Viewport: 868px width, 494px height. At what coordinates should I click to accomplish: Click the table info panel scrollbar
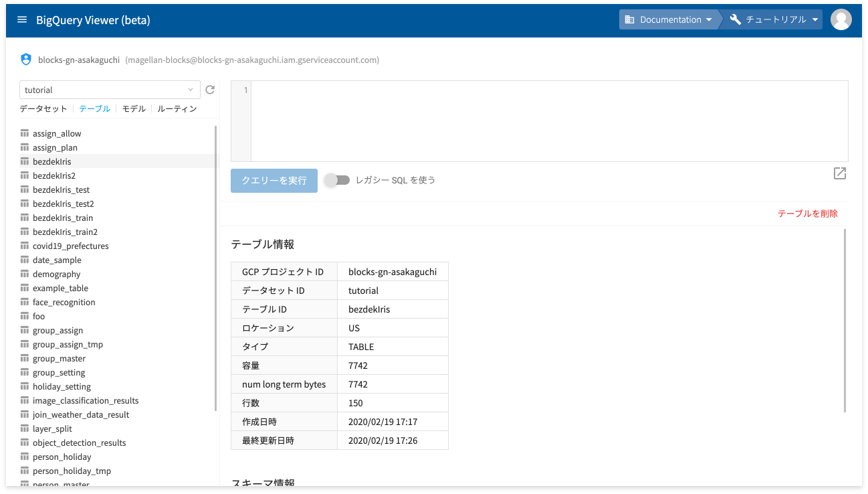pyautogui.click(x=845, y=321)
